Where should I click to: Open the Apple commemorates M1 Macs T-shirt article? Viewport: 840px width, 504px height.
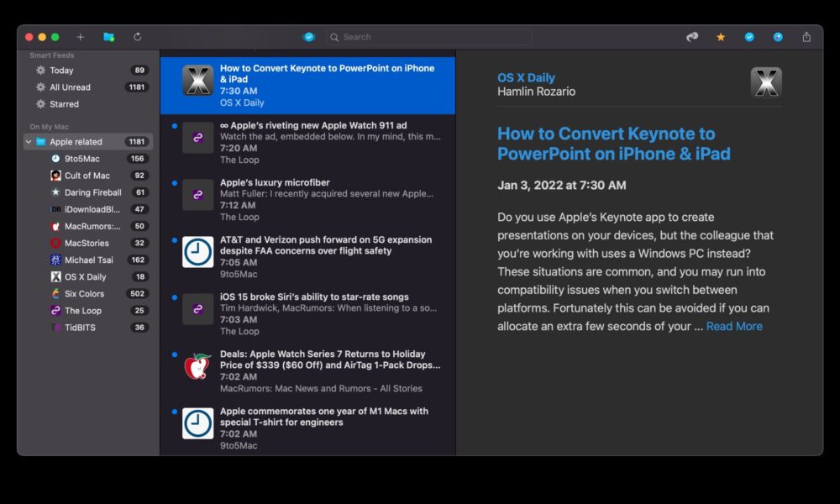[x=307, y=428]
